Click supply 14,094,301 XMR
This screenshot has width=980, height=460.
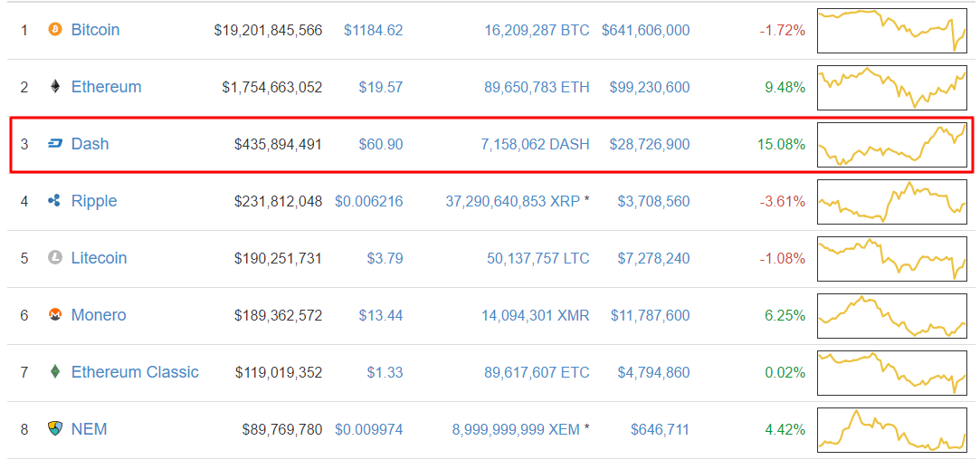click(535, 315)
